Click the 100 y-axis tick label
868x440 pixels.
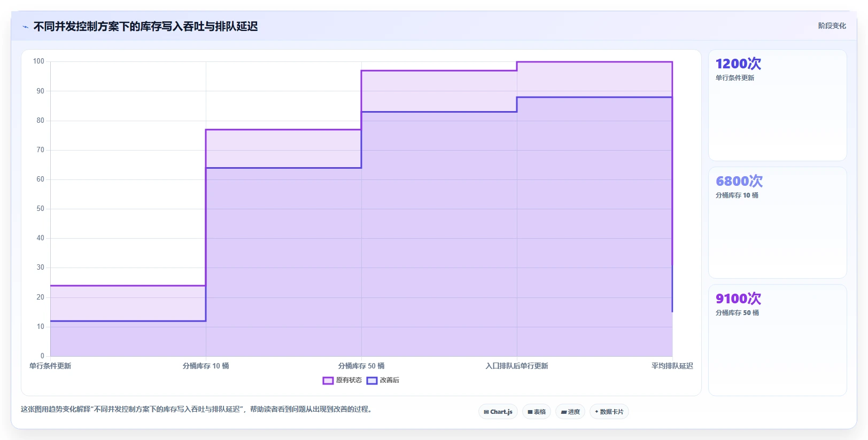[38, 61]
